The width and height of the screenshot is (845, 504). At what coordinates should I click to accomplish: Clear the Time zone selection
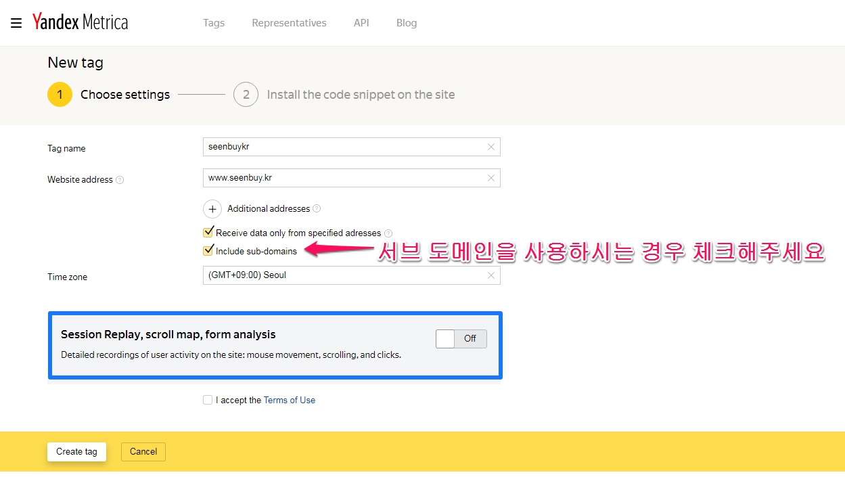491,275
